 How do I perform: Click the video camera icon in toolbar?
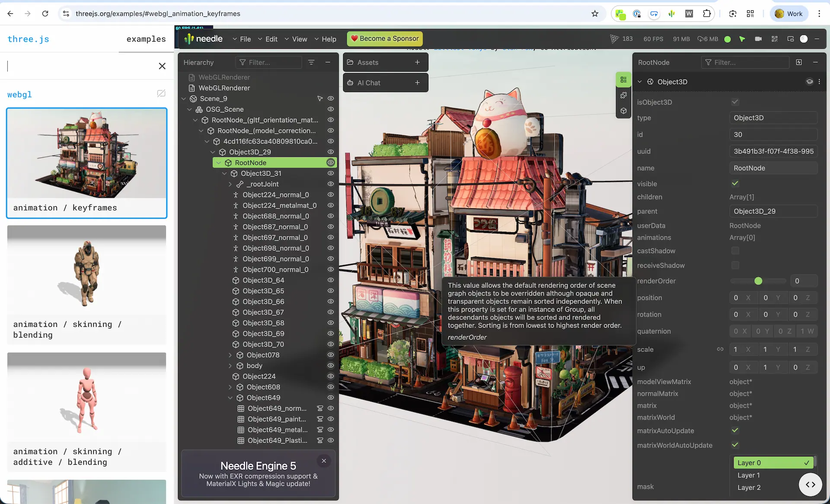758,39
